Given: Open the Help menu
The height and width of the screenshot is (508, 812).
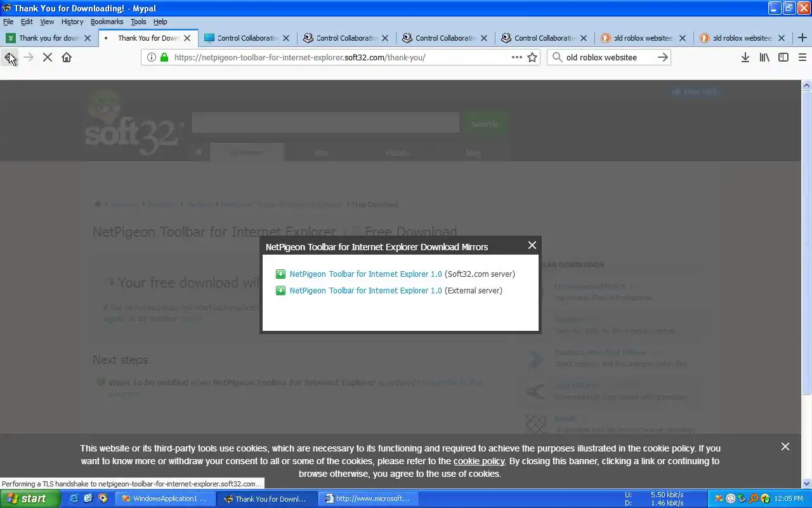Looking at the screenshot, I should [160, 22].
